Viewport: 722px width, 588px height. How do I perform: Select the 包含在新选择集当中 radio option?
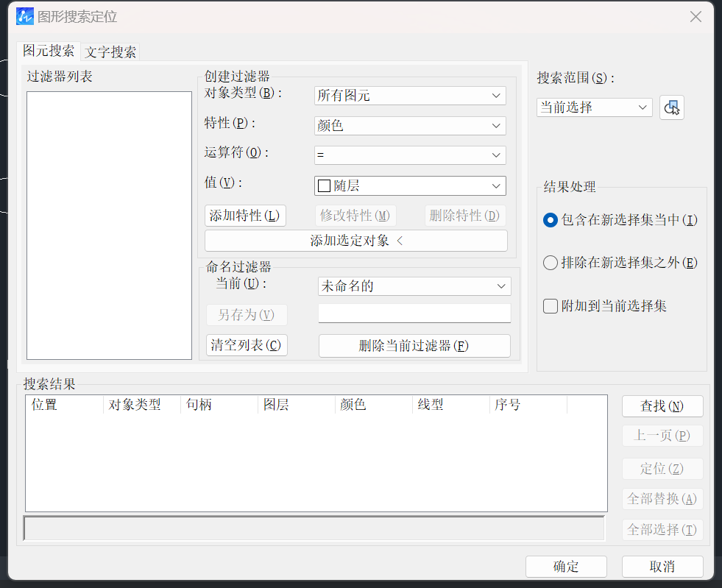551,220
